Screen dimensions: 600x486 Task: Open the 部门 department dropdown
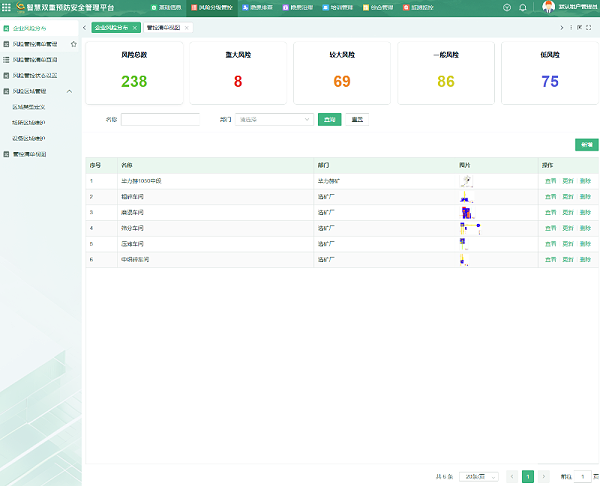point(274,119)
